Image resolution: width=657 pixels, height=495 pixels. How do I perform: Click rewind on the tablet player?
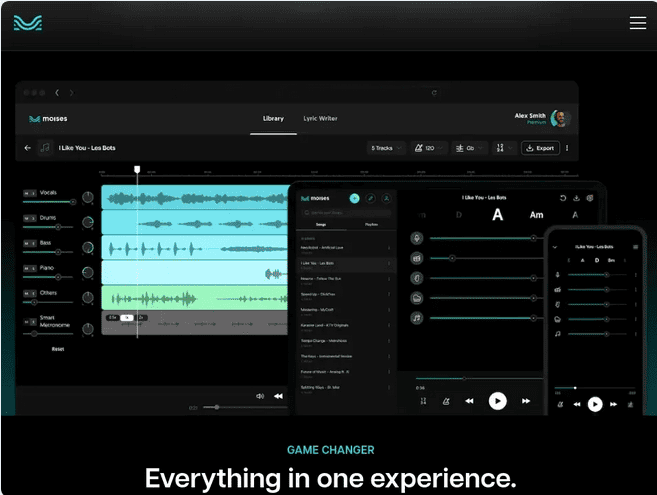coord(469,401)
